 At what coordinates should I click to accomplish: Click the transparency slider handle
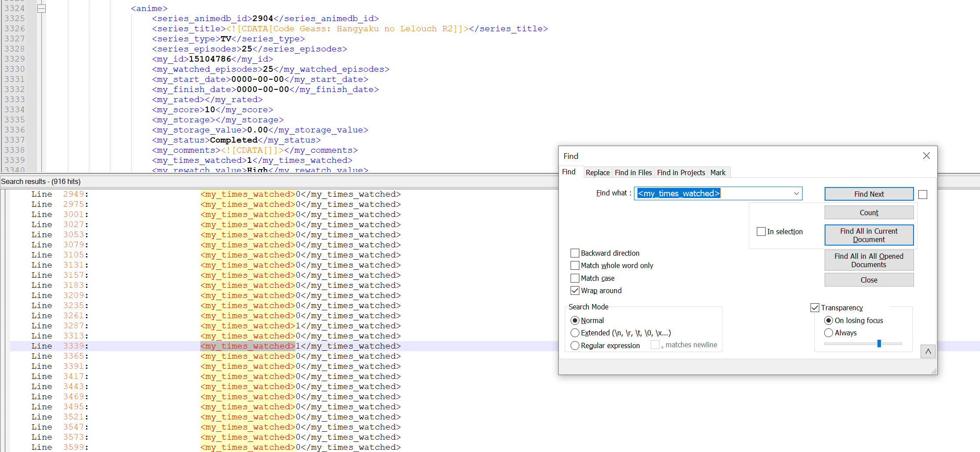click(x=879, y=343)
